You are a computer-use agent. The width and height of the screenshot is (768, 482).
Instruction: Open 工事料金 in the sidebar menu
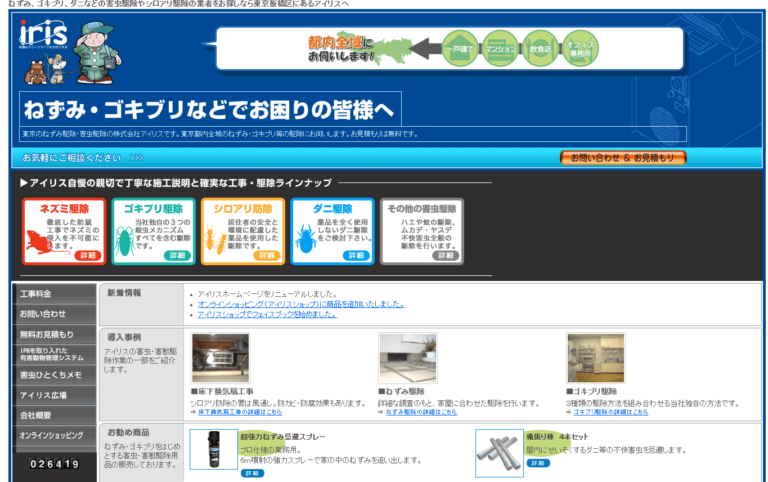(50, 294)
